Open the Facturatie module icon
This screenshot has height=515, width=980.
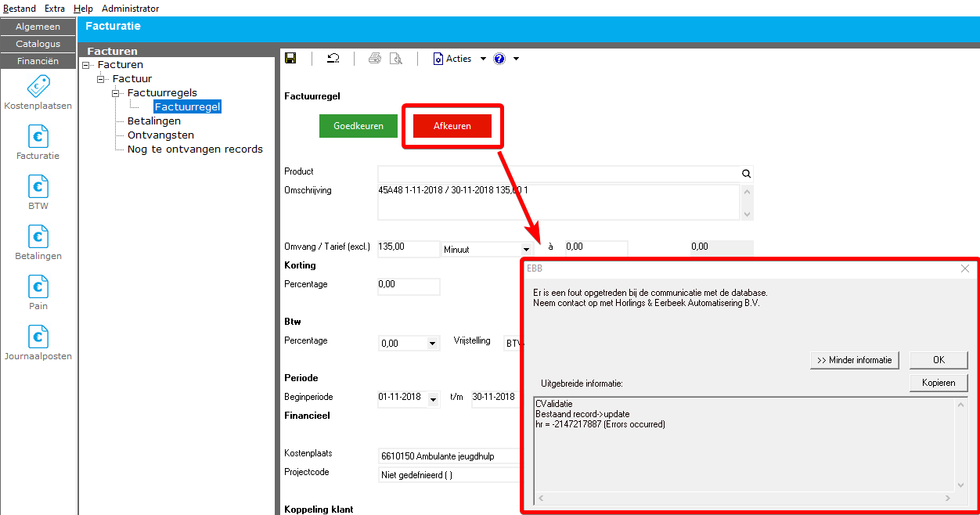(38, 137)
